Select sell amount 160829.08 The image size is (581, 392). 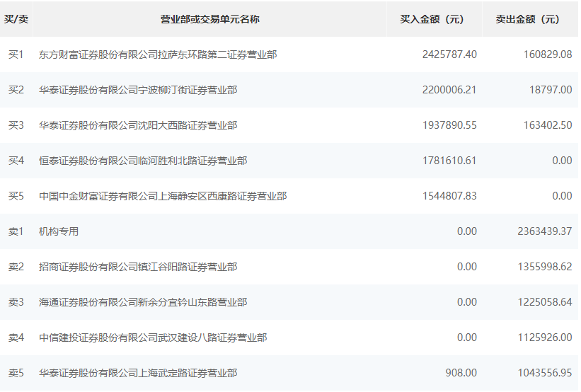point(548,54)
